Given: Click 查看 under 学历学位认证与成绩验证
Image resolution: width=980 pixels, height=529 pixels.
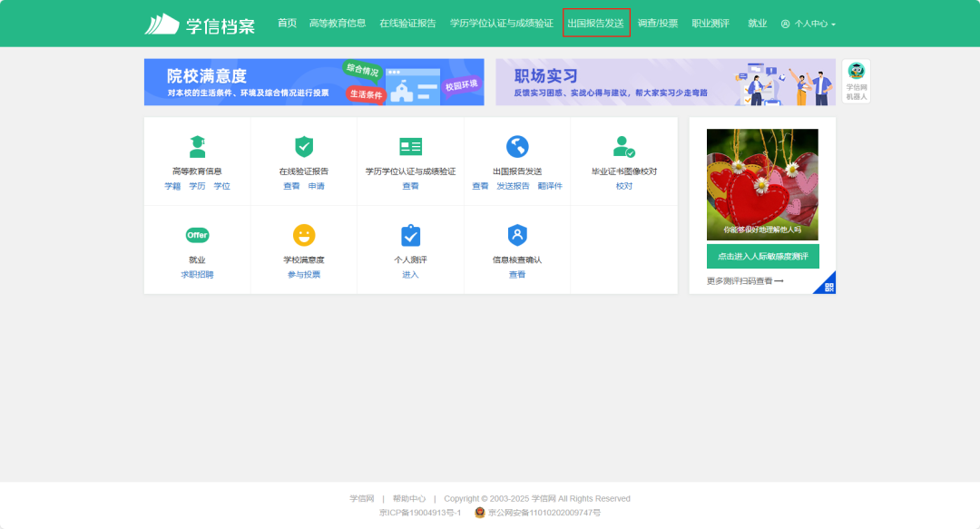Looking at the screenshot, I should click(x=411, y=186).
